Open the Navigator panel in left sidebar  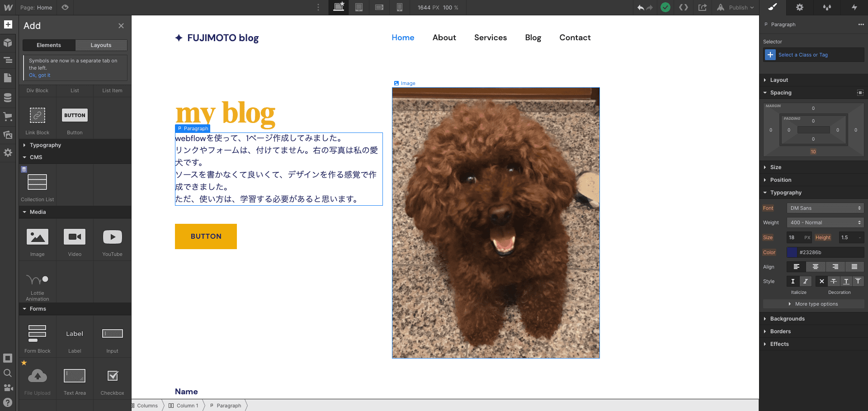click(8, 60)
